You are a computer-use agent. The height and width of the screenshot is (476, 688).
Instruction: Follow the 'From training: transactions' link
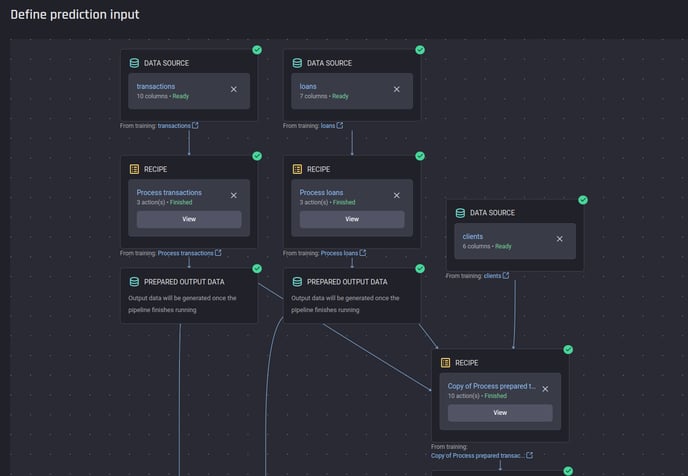pos(174,126)
